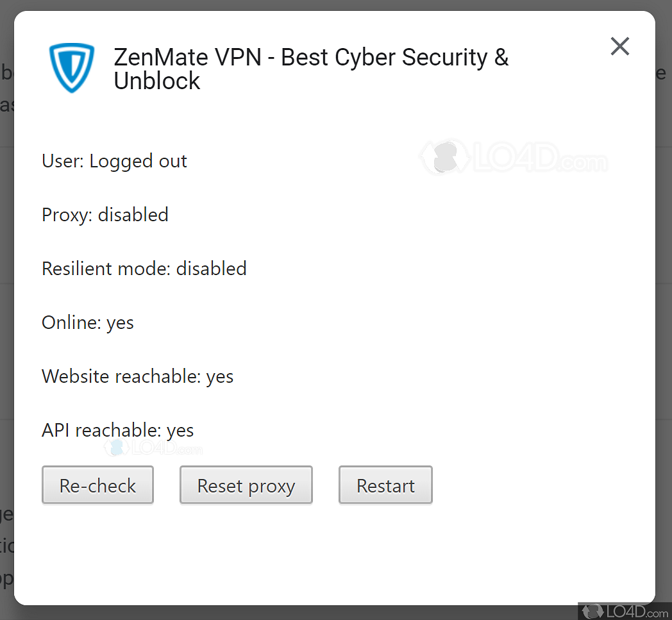Close the ZenMate VPN dialog
672x620 pixels.
[x=619, y=46]
